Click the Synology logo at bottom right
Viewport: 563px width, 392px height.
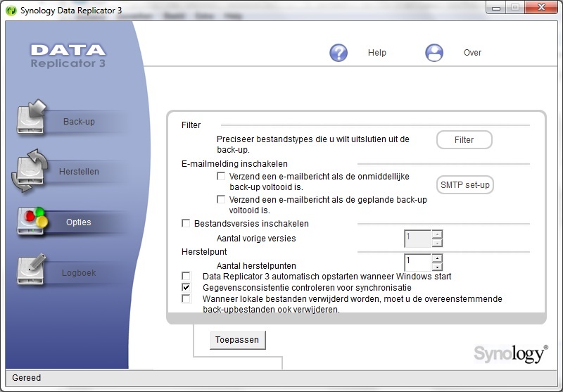click(x=511, y=354)
